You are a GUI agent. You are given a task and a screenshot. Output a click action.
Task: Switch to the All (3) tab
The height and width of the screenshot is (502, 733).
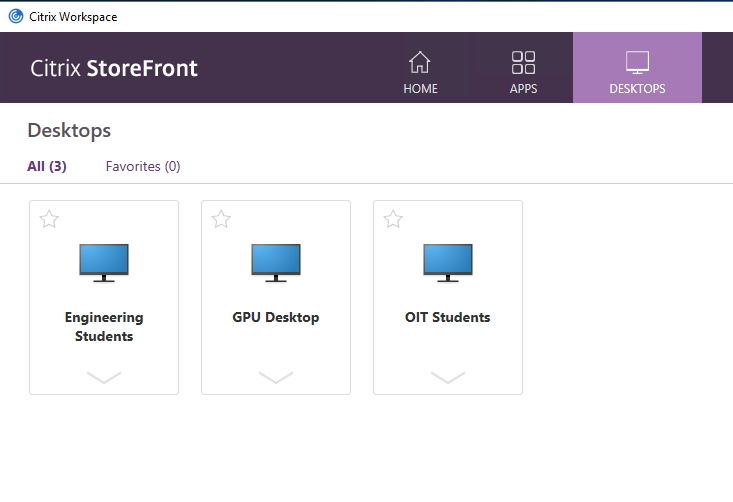click(47, 166)
